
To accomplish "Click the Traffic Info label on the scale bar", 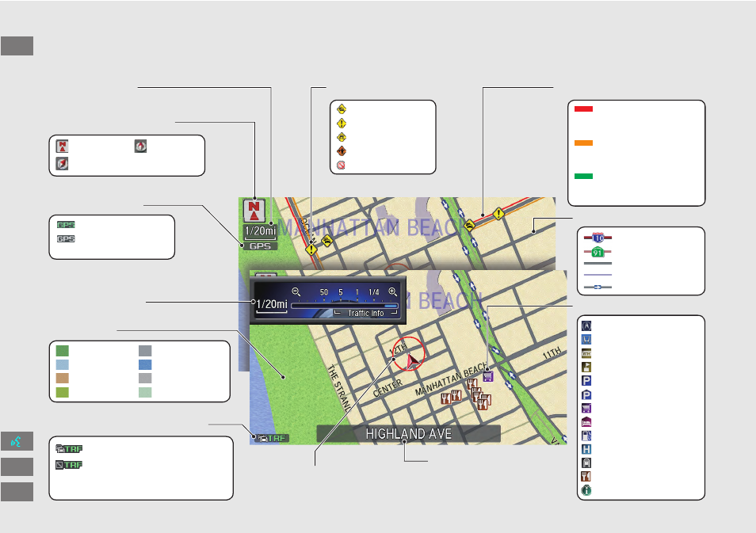I will 366,314.
